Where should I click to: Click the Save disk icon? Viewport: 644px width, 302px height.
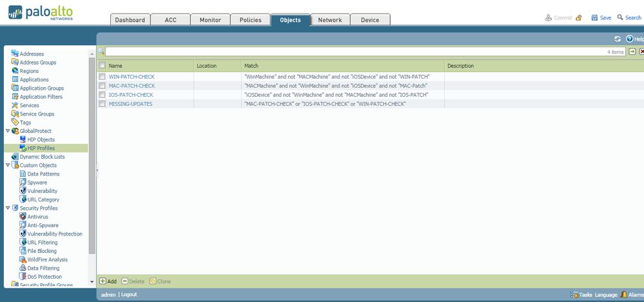pyautogui.click(x=595, y=18)
